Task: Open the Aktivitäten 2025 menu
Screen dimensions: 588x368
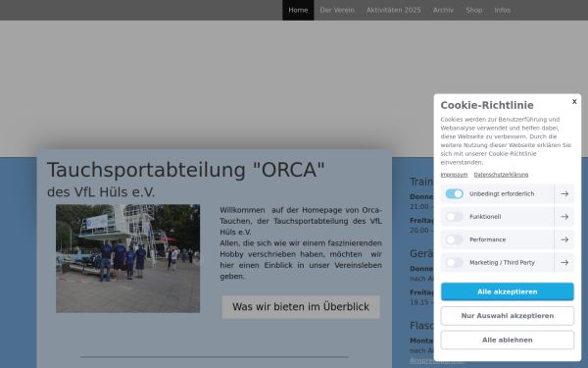Action: click(393, 10)
